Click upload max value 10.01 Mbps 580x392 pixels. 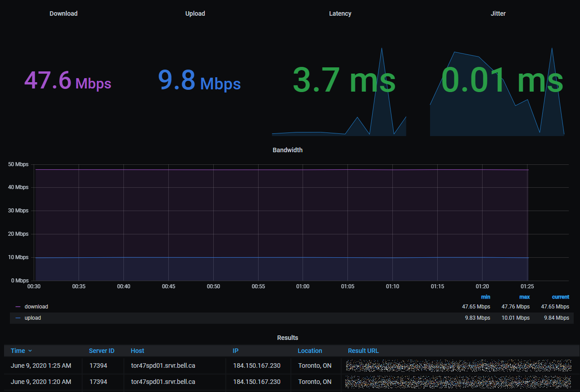[515, 318]
